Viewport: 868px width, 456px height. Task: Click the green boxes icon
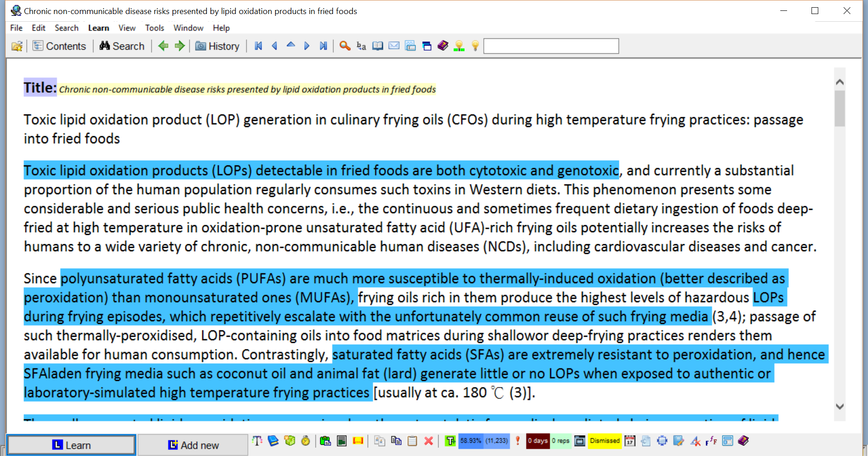point(289,441)
